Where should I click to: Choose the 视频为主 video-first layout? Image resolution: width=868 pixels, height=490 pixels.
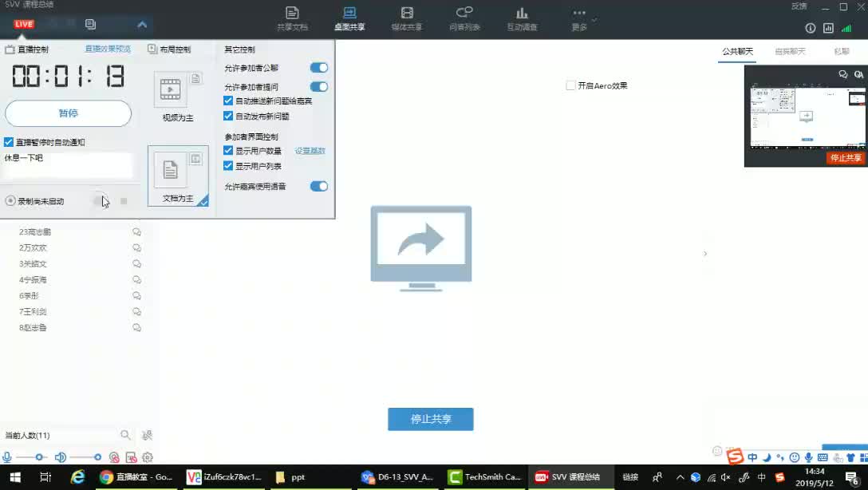tap(178, 97)
